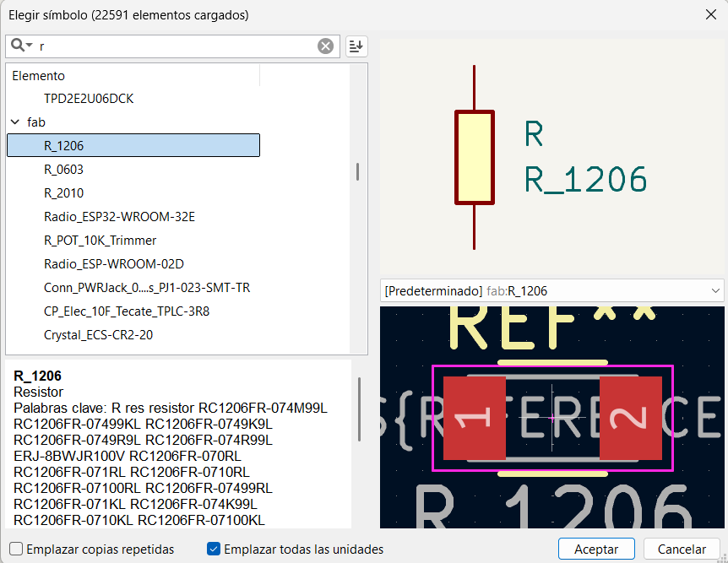Select Radio_ESP32-WROOM-32E symbol
728x563 pixels.
point(119,217)
